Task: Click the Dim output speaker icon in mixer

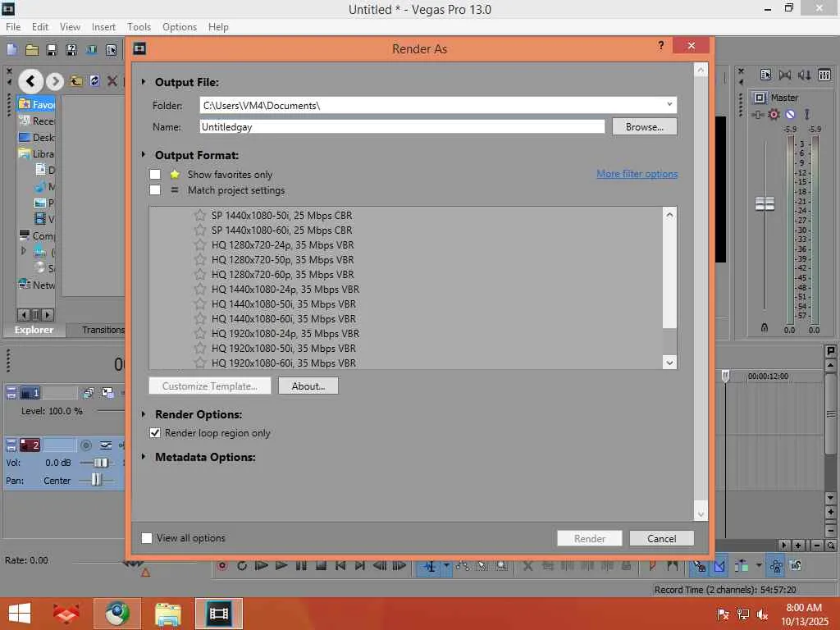Action: 804,75
